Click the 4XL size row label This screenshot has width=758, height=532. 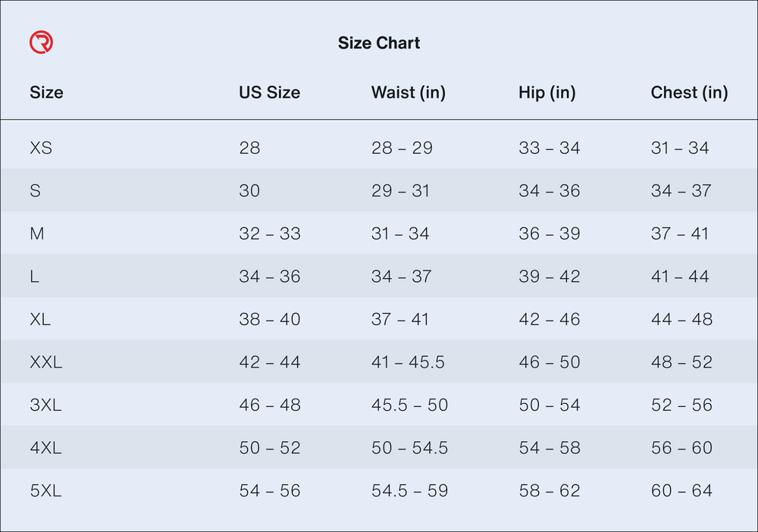(45, 448)
